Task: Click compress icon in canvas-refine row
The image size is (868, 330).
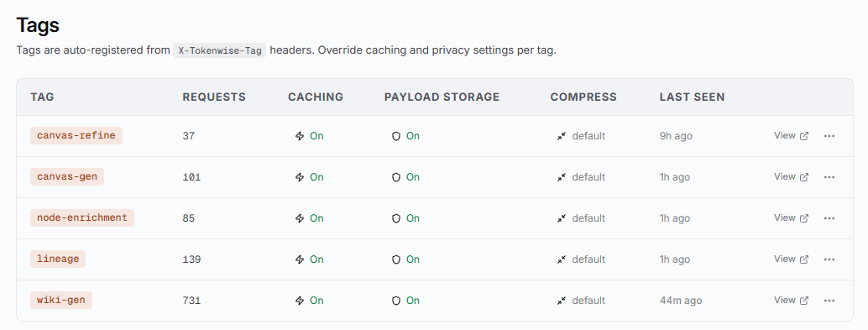Action: (x=562, y=136)
